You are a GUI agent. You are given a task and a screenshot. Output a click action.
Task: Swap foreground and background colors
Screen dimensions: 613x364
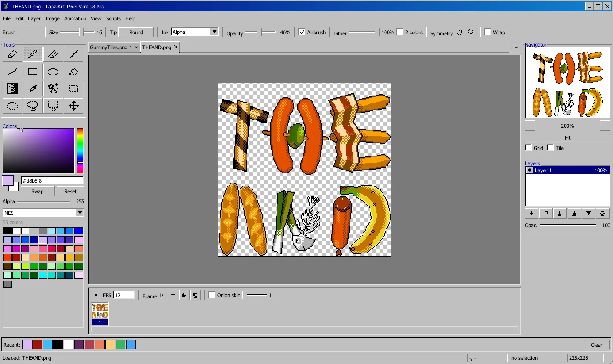point(37,191)
